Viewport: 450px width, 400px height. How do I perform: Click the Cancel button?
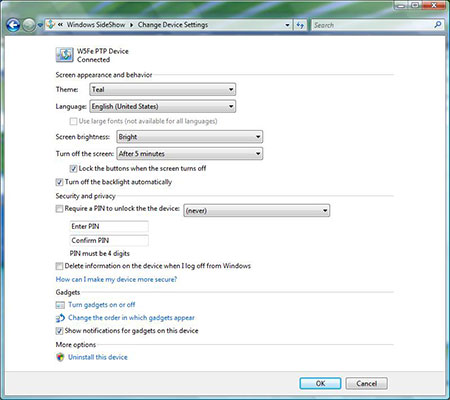(366, 384)
